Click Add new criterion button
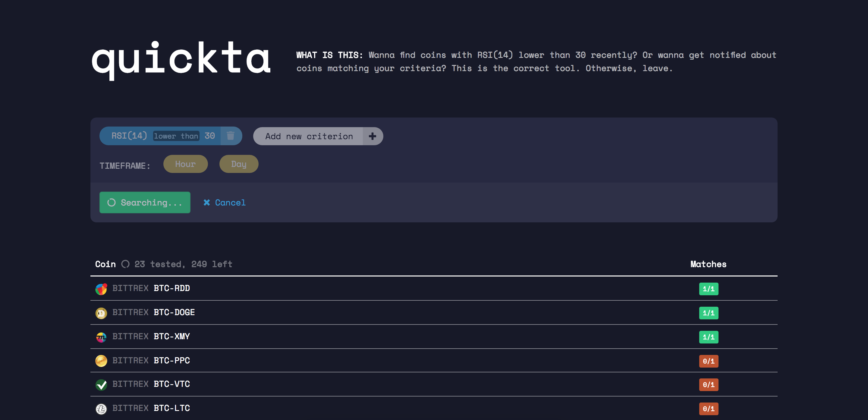The image size is (868, 420). point(309,136)
